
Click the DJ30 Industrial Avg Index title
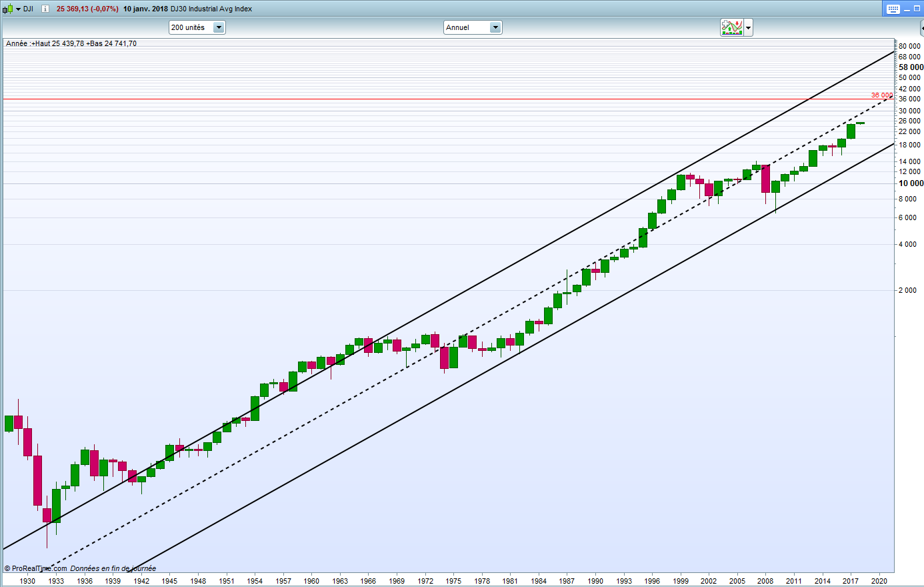tap(212, 9)
